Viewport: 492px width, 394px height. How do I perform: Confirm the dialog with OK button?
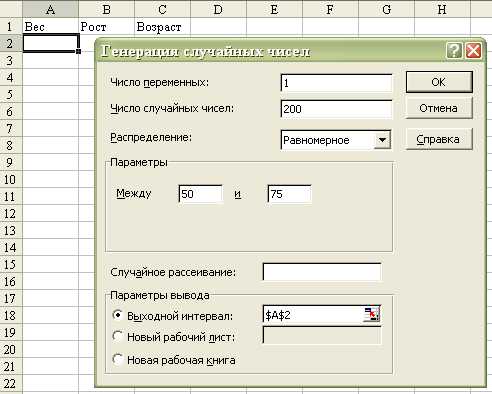click(439, 82)
